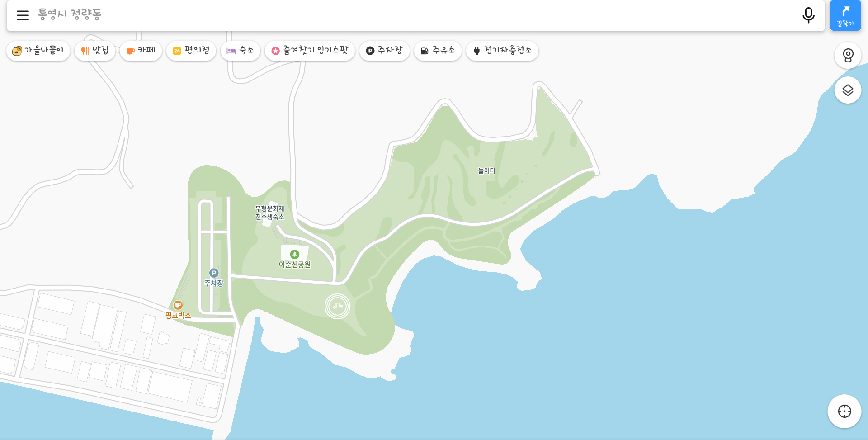
Task: Open directions with 길찾기 button
Action: tap(845, 16)
